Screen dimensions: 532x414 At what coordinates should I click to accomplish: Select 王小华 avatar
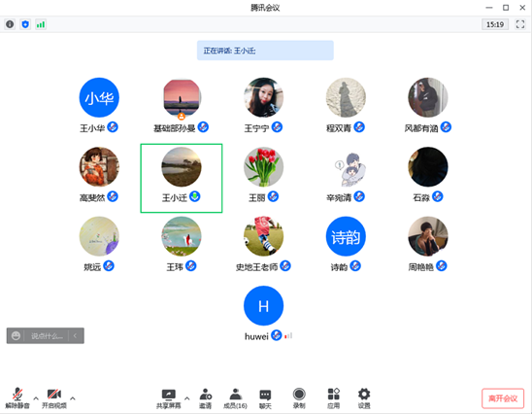pyautogui.click(x=99, y=97)
